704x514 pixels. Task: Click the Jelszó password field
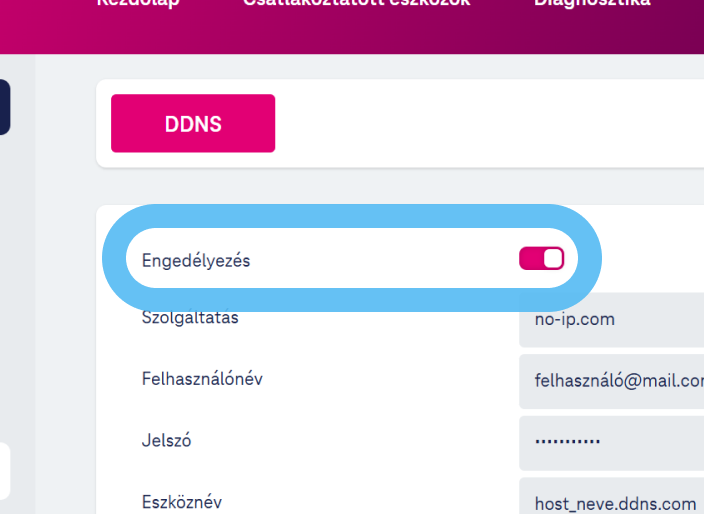click(x=610, y=440)
